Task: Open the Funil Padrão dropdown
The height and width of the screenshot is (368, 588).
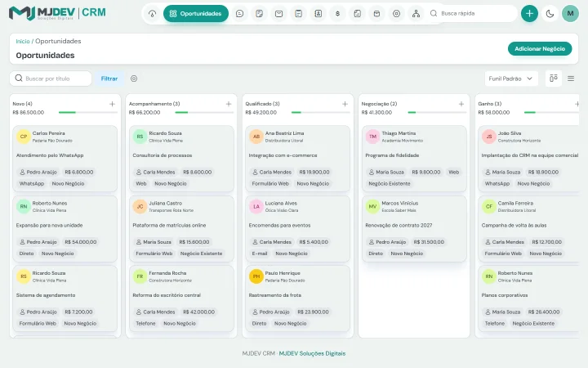Action: (511, 79)
